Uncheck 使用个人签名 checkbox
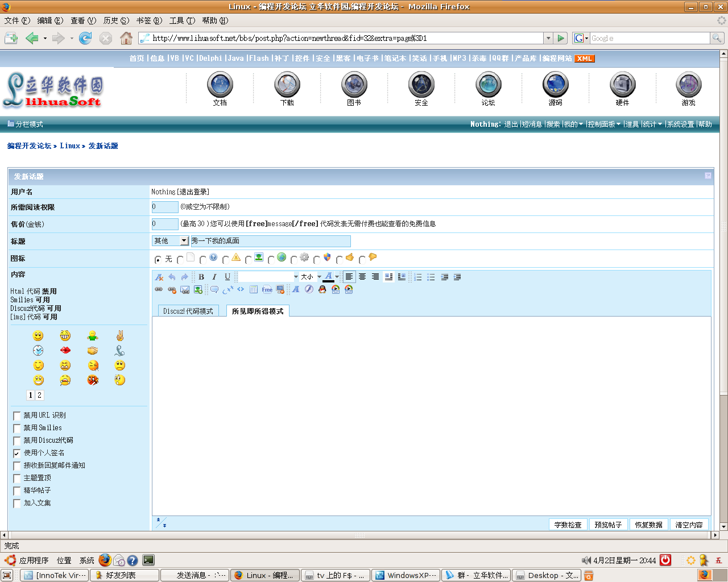The height and width of the screenshot is (582, 728). click(x=17, y=453)
